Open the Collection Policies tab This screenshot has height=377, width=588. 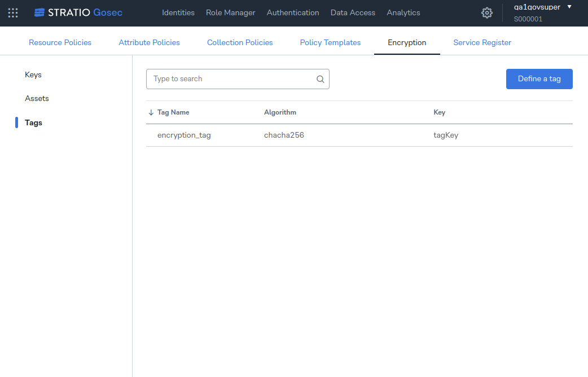tap(240, 42)
